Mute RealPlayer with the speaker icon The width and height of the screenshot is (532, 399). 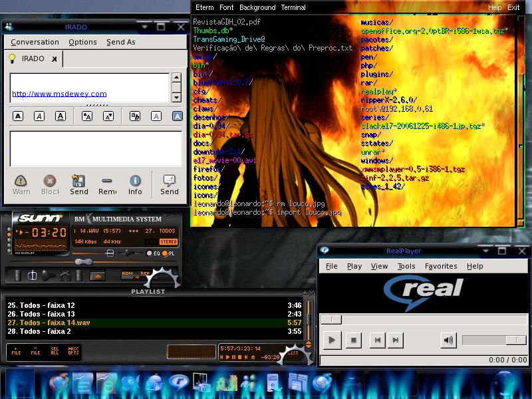point(448,340)
